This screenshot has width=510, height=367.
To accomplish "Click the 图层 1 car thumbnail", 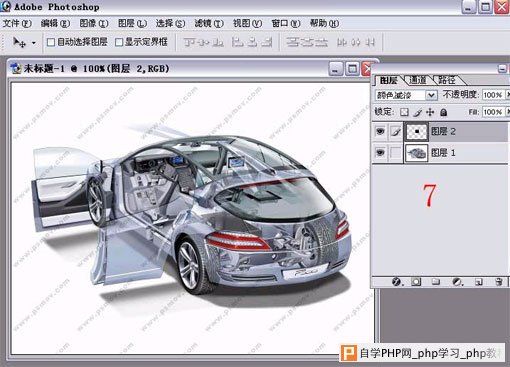I will pos(416,153).
